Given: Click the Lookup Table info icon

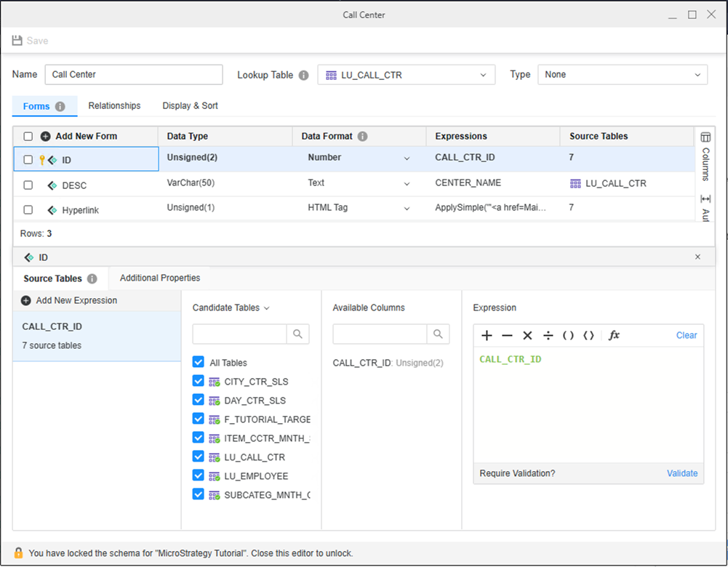Looking at the screenshot, I should tap(303, 75).
